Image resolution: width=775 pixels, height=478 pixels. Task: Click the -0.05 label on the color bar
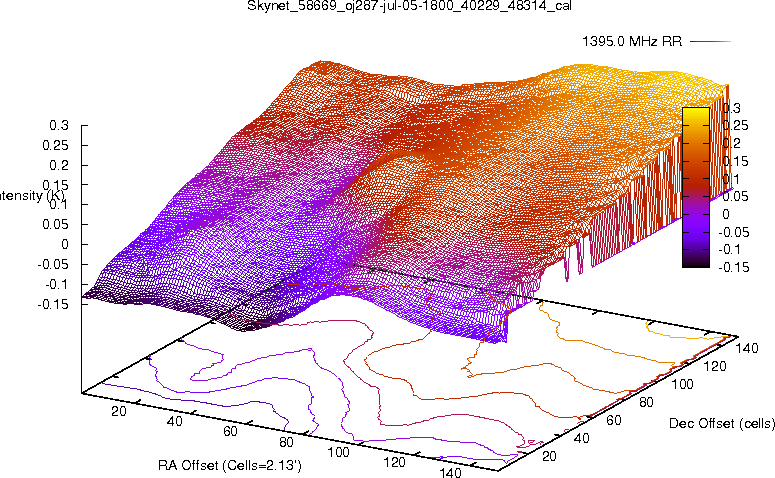pos(734,232)
